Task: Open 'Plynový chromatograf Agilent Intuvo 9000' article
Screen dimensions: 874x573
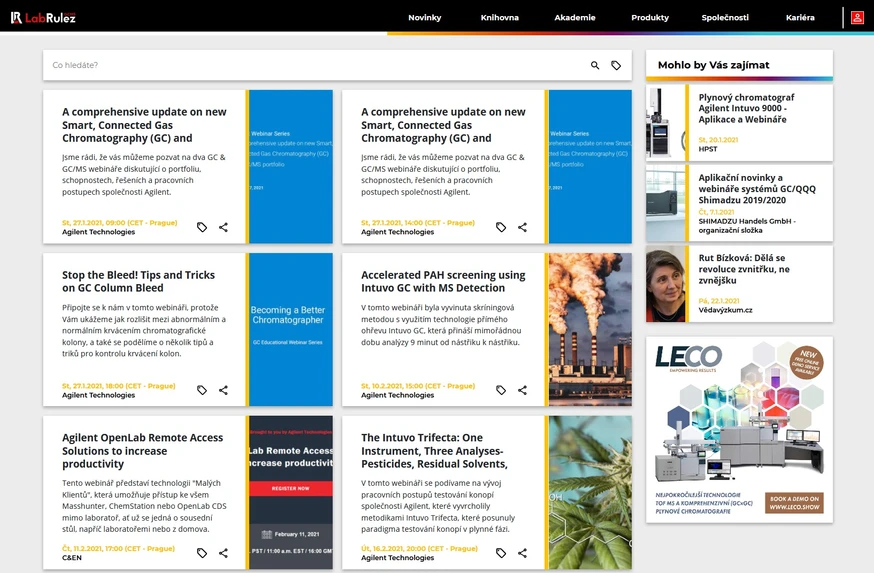Action: 746,108
